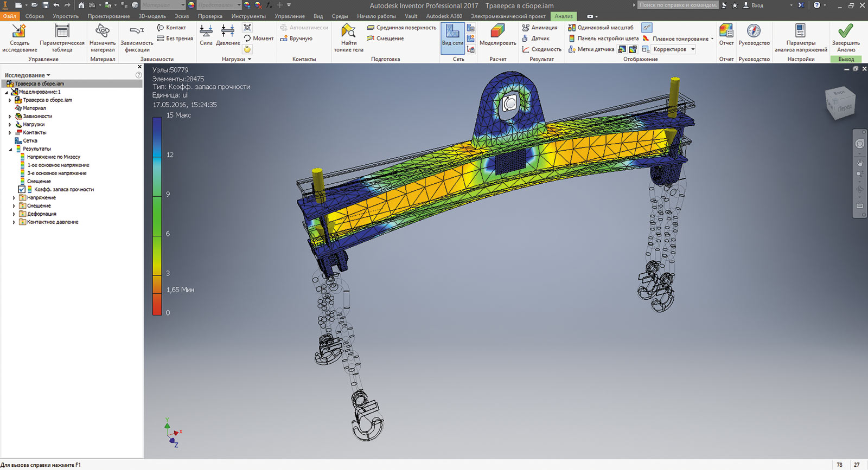Generate the Отчет report
The image size is (868, 470).
coord(726,35)
